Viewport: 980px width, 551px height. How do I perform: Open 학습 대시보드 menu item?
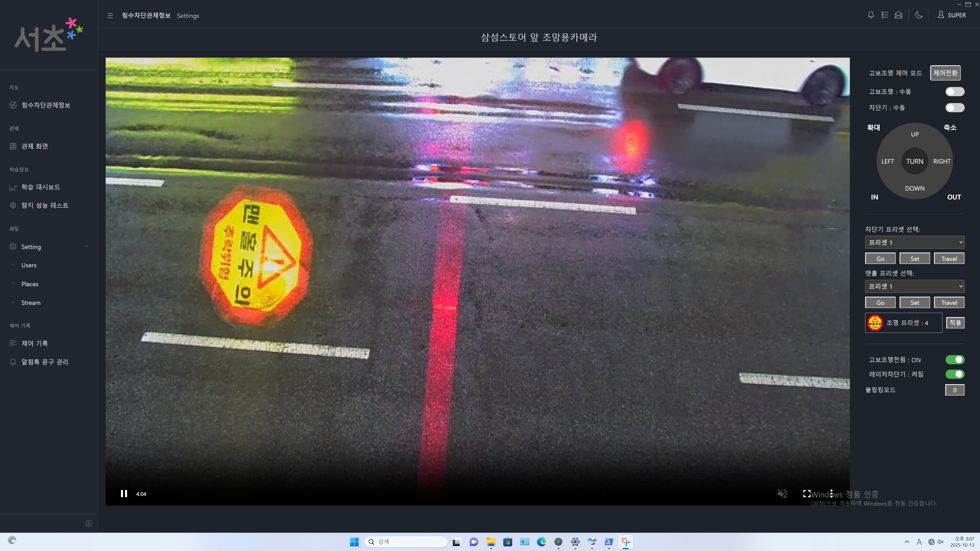pos(41,187)
